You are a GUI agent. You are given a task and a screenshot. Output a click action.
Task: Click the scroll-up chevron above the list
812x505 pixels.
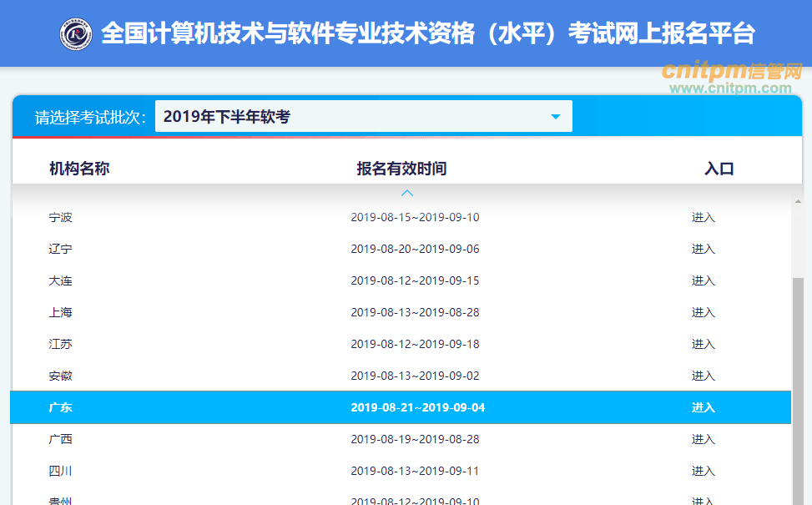(407, 194)
